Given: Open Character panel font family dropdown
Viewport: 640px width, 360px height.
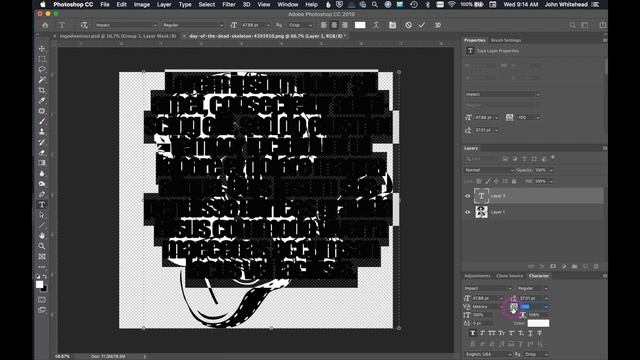Looking at the screenshot, I should coord(488,288).
